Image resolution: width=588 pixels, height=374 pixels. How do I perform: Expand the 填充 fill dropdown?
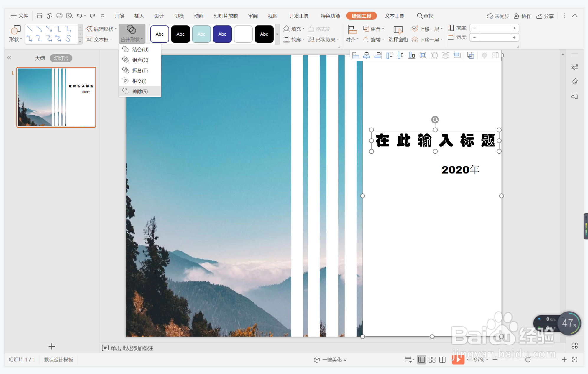click(x=294, y=29)
